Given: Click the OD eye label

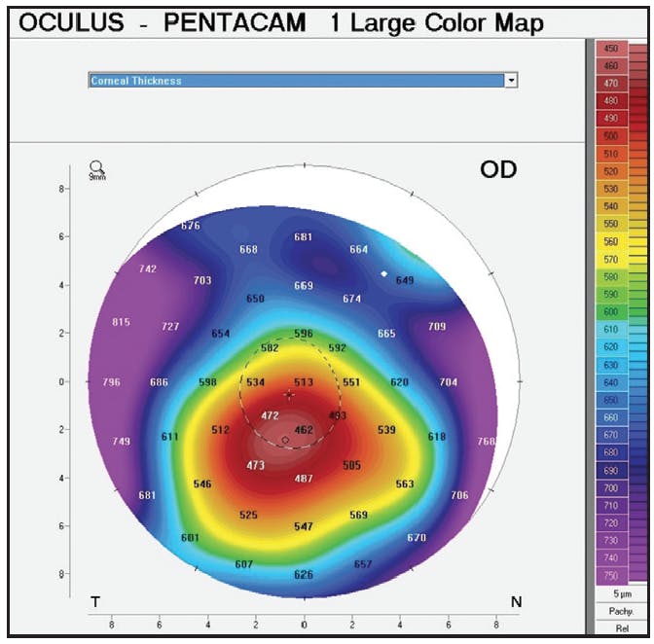Looking at the screenshot, I should click(498, 170).
